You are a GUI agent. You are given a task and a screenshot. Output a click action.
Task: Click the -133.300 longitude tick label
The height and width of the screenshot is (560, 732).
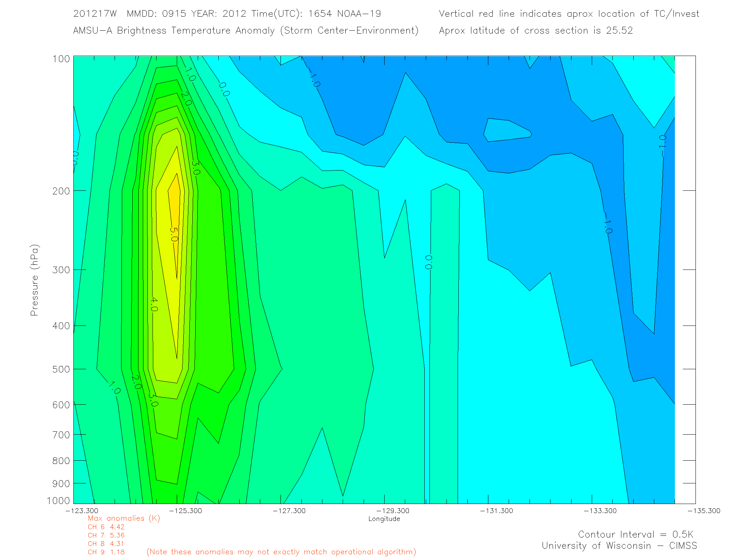(x=600, y=511)
